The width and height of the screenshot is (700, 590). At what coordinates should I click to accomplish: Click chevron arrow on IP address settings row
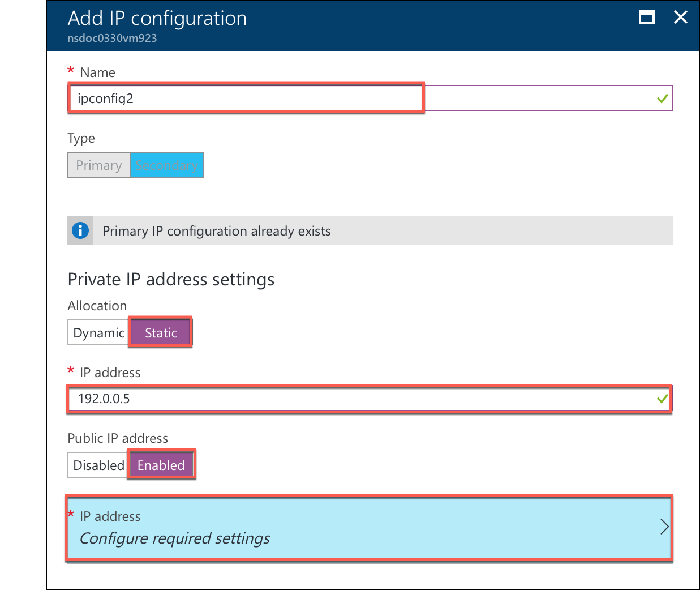[x=664, y=527]
